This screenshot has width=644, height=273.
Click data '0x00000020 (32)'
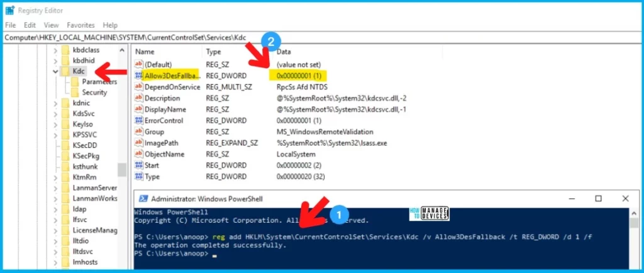(x=300, y=177)
